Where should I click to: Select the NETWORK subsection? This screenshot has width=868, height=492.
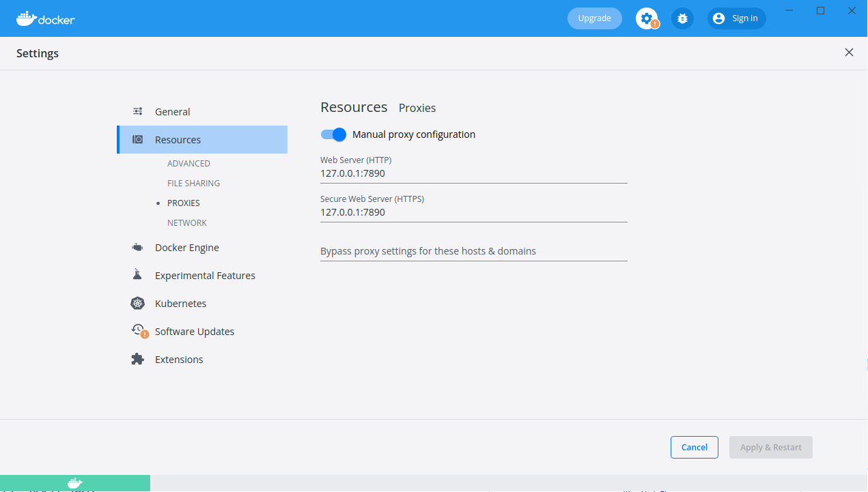(x=187, y=223)
